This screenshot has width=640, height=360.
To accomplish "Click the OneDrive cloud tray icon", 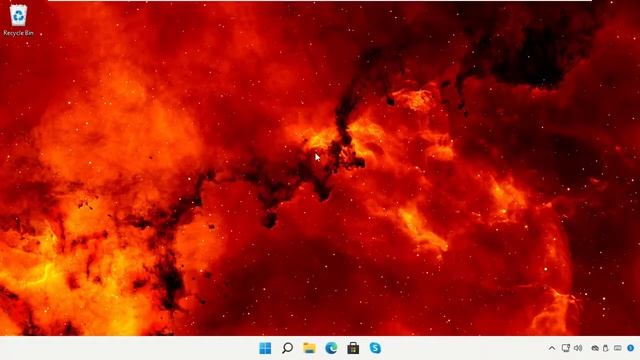I will click(595, 348).
